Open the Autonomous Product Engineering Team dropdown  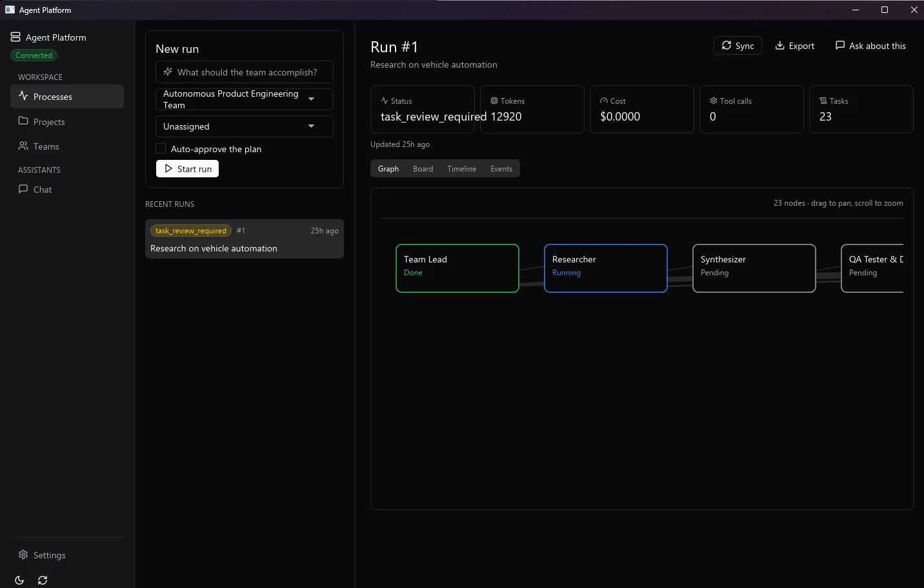click(245, 99)
